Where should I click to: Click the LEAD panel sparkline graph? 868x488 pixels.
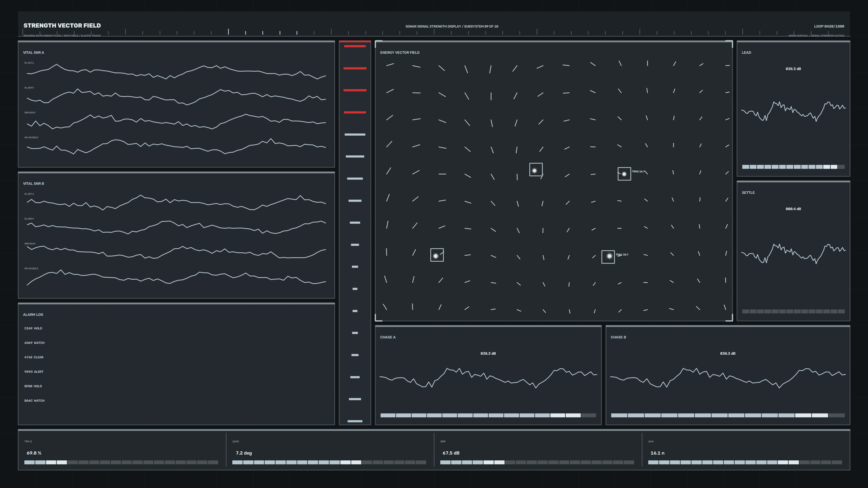(793, 111)
